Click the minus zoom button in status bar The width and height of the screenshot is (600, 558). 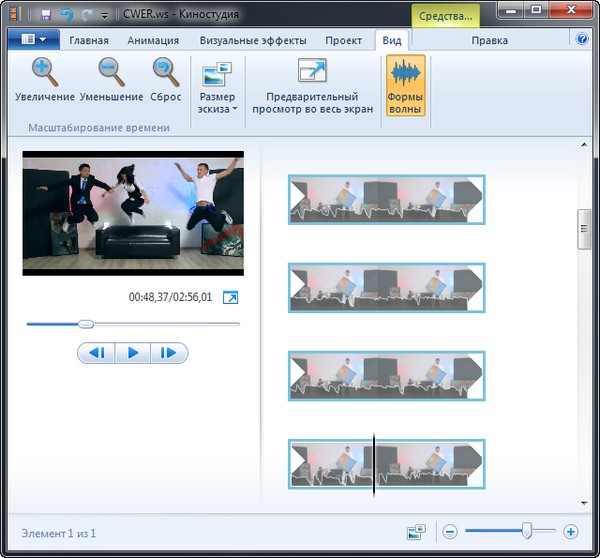[450, 532]
